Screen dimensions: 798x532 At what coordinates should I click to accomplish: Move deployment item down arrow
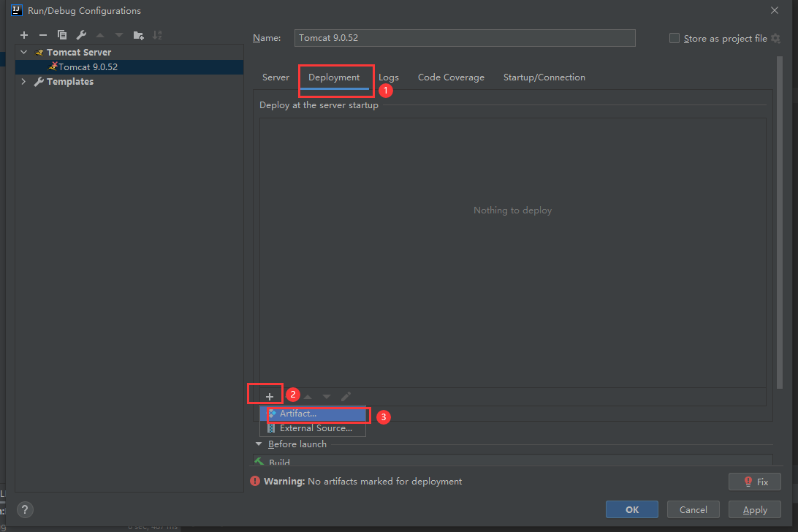pyautogui.click(x=327, y=397)
